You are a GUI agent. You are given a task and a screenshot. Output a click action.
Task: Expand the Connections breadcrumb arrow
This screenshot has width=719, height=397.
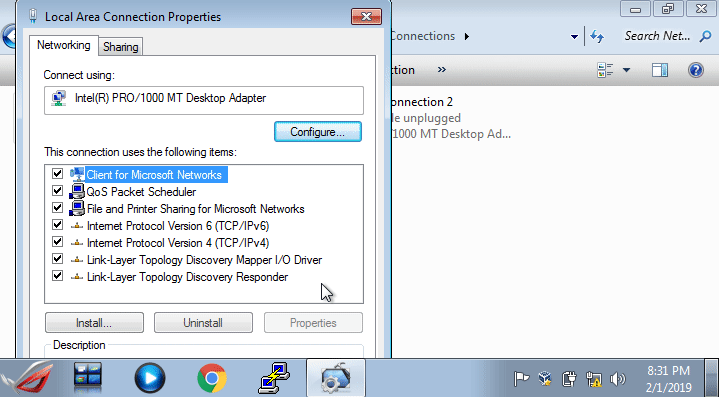tap(467, 36)
